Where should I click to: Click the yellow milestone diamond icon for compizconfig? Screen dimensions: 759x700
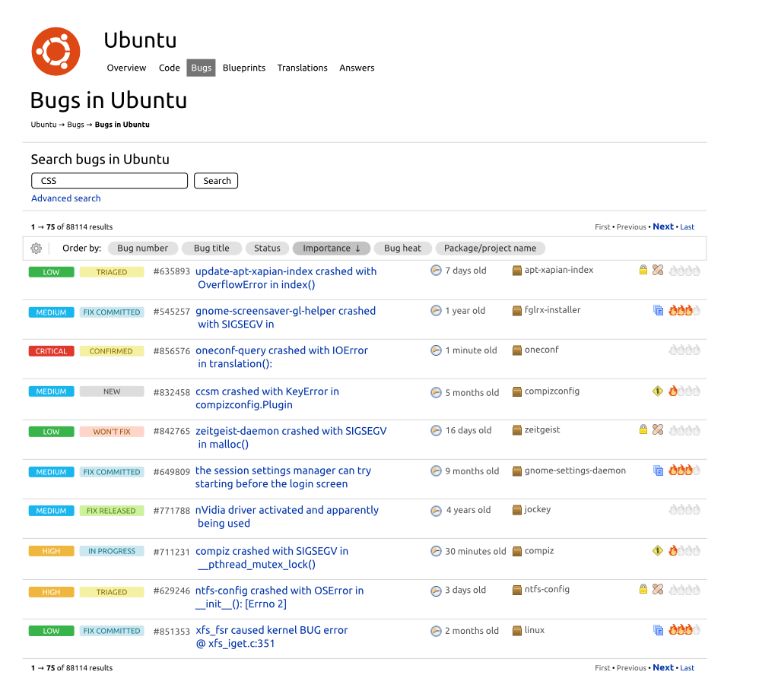[x=658, y=391]
